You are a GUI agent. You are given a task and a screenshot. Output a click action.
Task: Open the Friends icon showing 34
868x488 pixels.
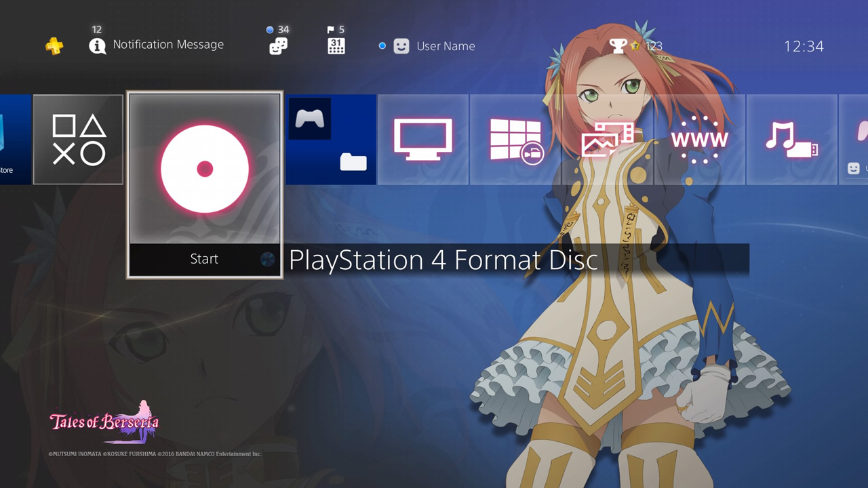click(x=278, y=45)
